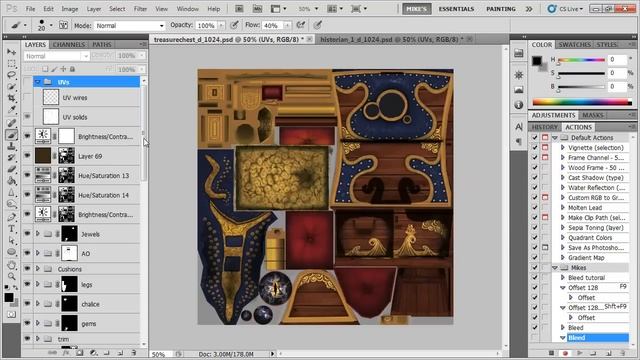This screenshot has height=360, width=640.
Task: Click the Flow value field
Action: pyautogui.click(x=272, y=25)
